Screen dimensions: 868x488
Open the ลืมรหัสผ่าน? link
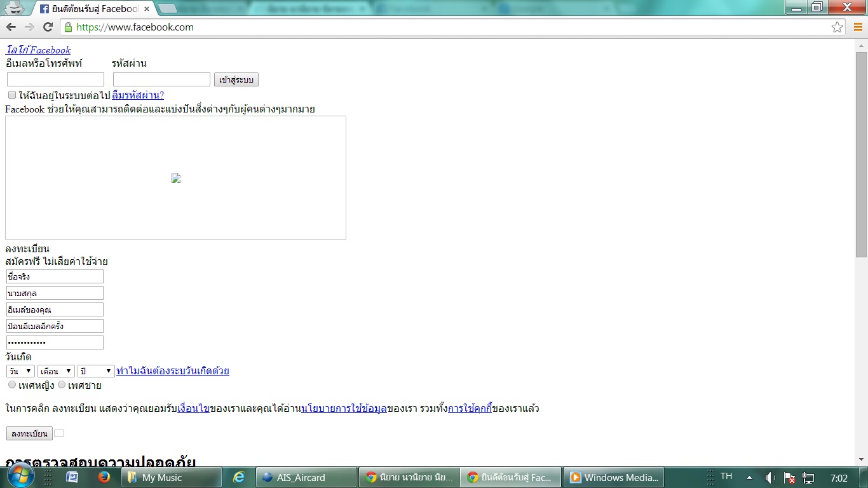point(138,95)
